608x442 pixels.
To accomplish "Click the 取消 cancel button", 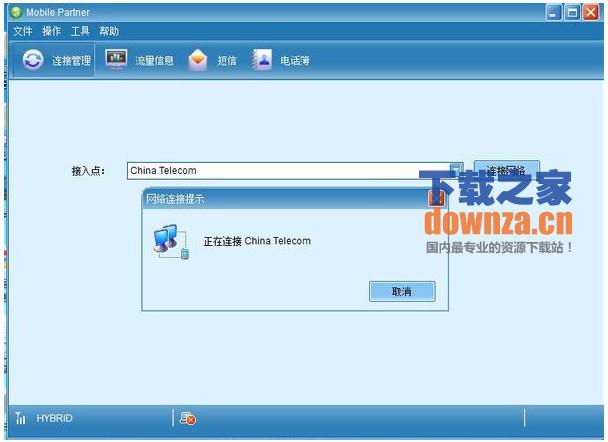I will (402, 291).
